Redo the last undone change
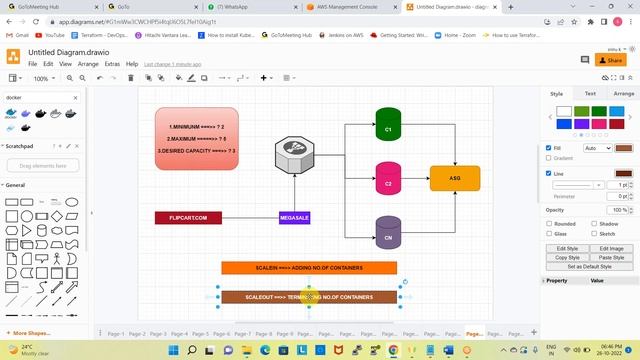This screenshot has width=640, height=360. [x=113, y=78]
